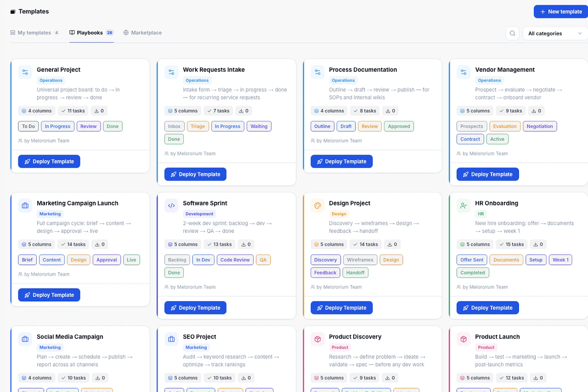588x392 pixels.
Task: Click the SEO Project briefcase icon
Action: pyautogui.click(x=171, y=339)
